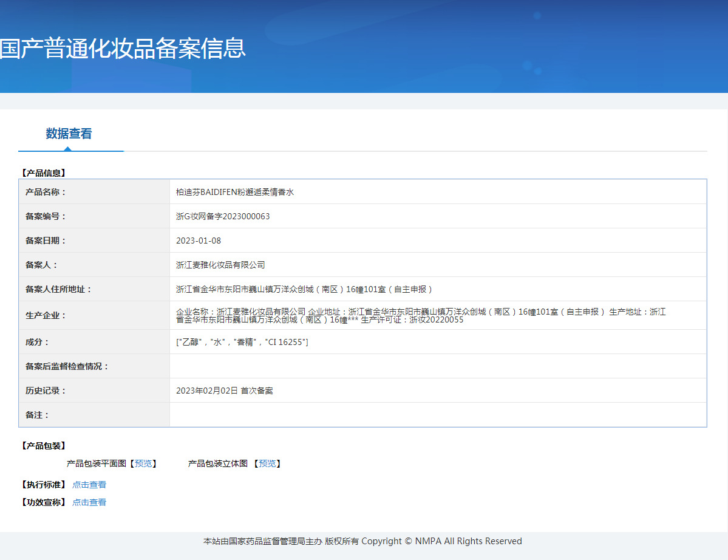Preview the 产品包装平面图 image link
Viewport: 728px width, 560px height.
pyautogui.click(x=143, y=463)
